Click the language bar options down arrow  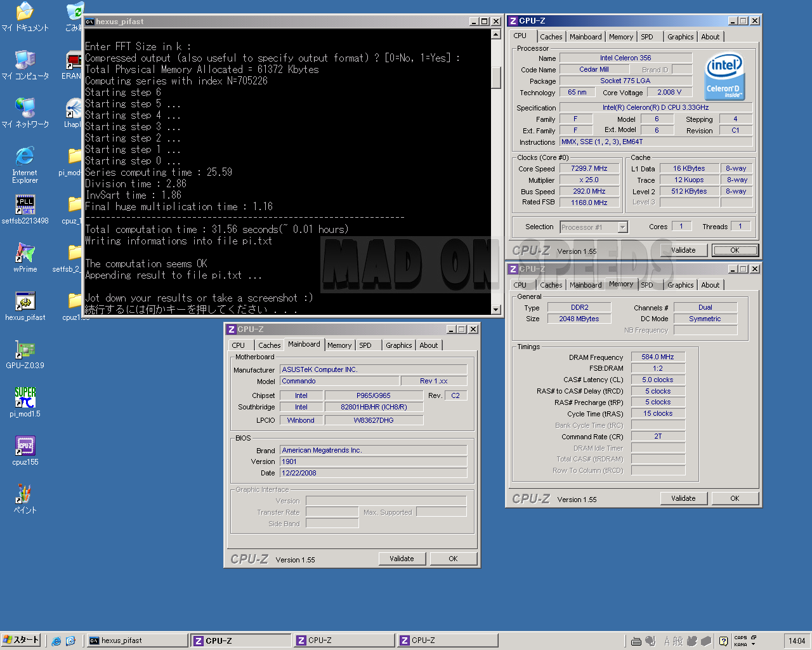754,644
